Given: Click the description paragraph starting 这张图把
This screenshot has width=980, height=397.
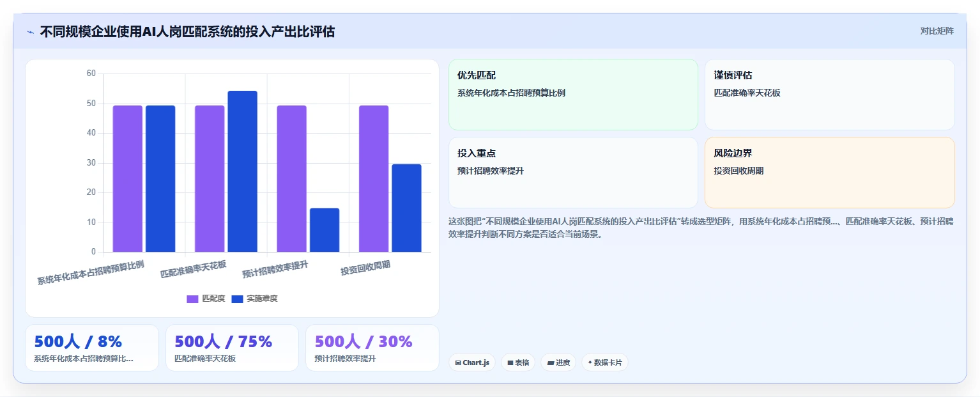Looking at the screenshot, I should [701, 228].
